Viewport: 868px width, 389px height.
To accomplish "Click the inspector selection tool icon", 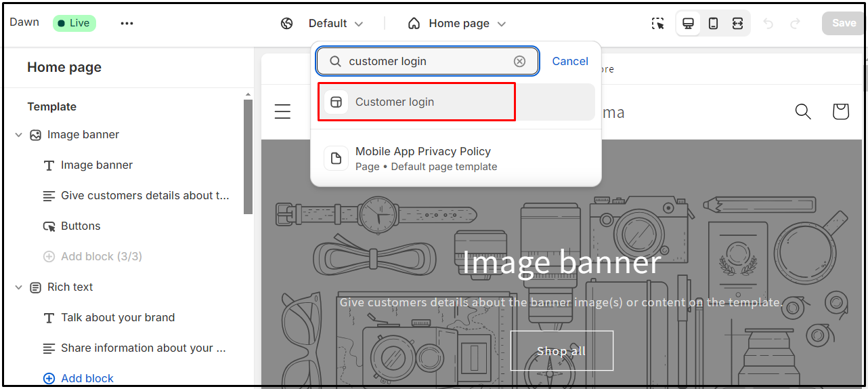I will pos(658,24).
